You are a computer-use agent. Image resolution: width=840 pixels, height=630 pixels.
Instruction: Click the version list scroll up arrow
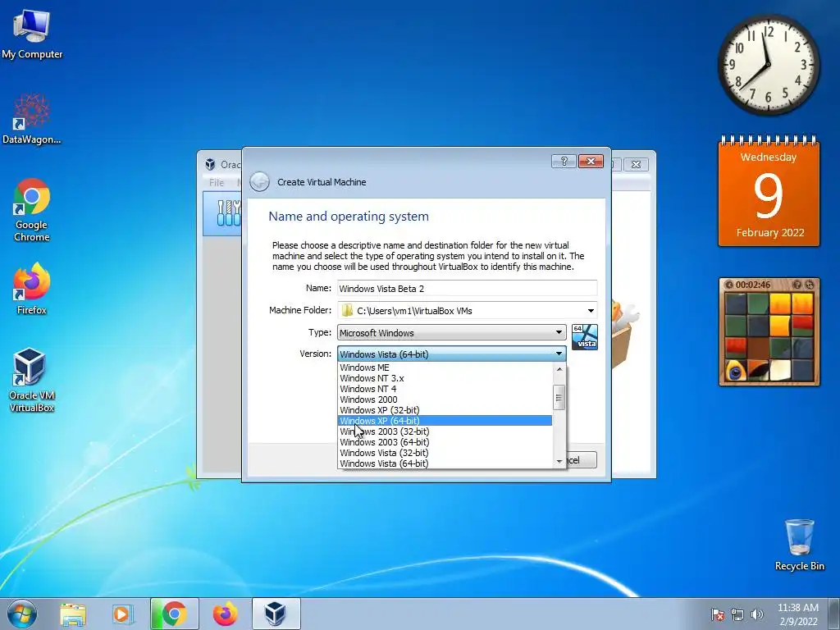[x=559, y=368]
